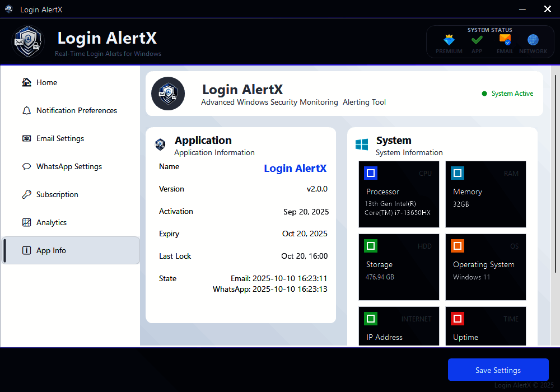This screenshot has width=560, height=392.
Task: Open Email Settings in sidebar
Action: pyautogui.click(x=60, y=138)
